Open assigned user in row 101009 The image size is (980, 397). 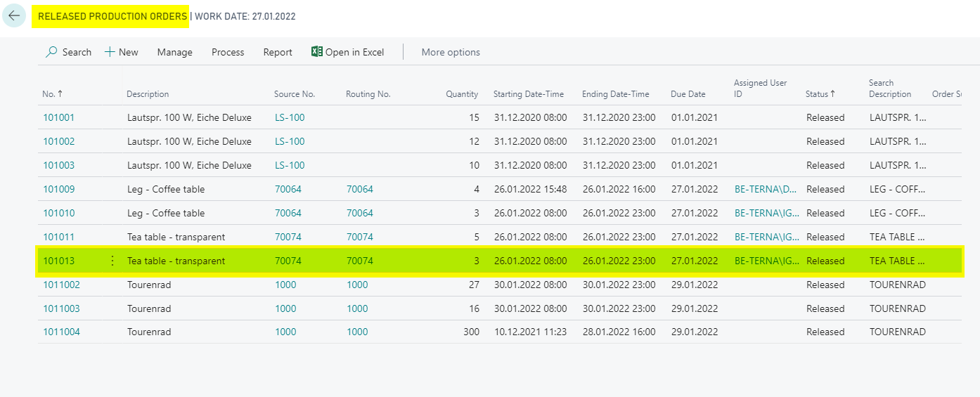(766, 189)
